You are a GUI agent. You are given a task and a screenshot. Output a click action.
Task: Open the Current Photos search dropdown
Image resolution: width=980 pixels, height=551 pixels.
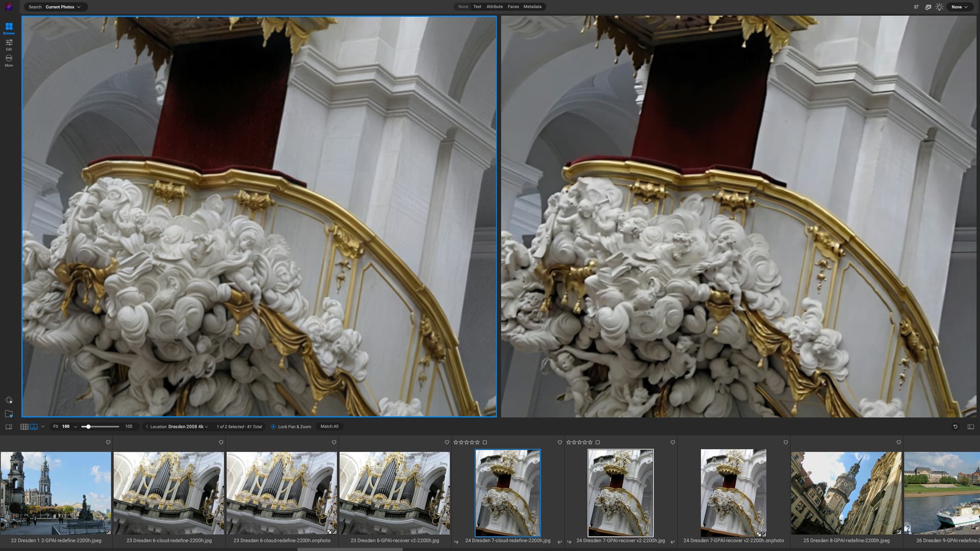point(62,7)
